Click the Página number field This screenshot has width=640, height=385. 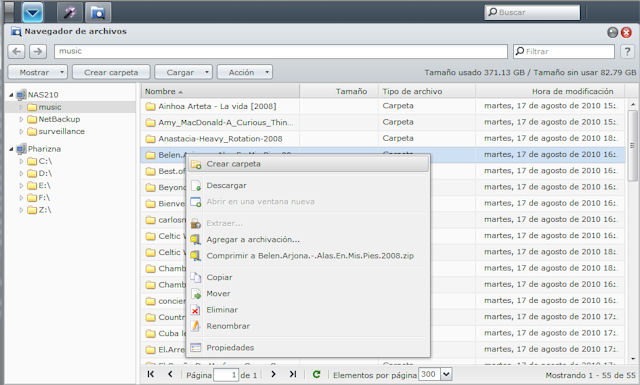click(x=226, y=375)
